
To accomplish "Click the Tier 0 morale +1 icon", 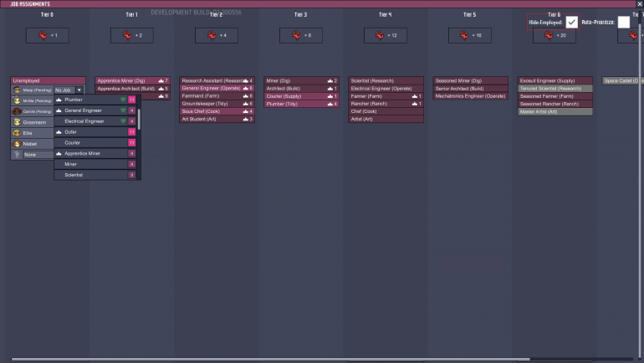I will 43,35.
